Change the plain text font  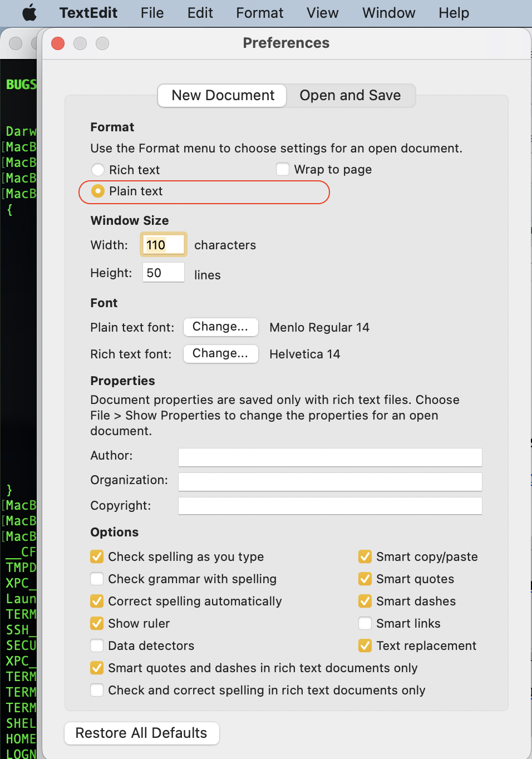(220, 327)
